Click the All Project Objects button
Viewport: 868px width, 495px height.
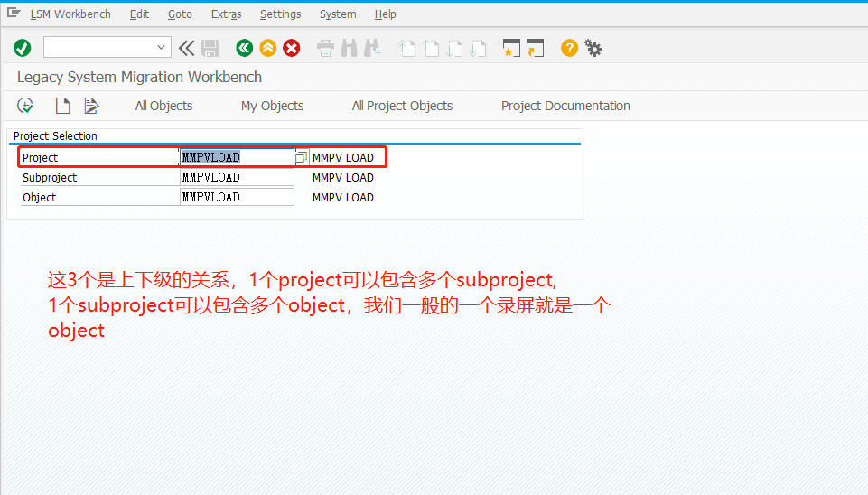(403, 106)
